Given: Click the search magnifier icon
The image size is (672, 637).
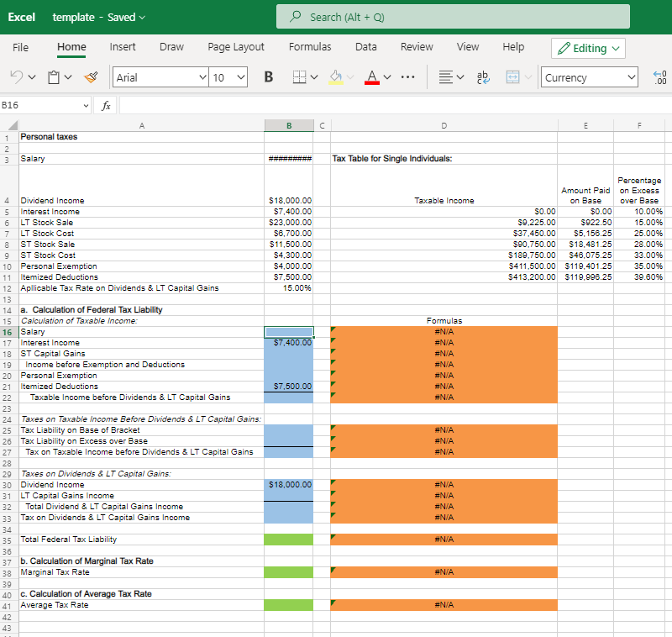Looking at the screenshot, I should [296, 17].
